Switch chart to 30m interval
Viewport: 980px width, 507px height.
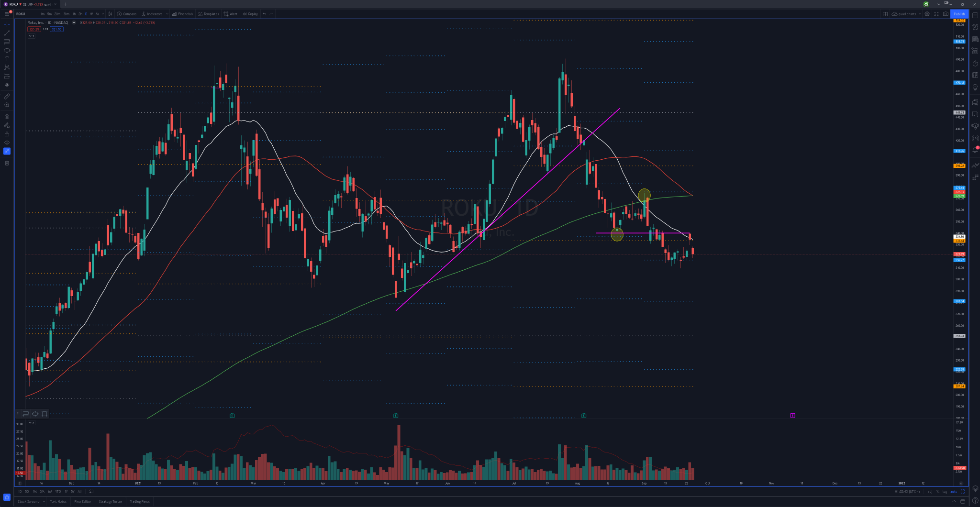[66, 14]
